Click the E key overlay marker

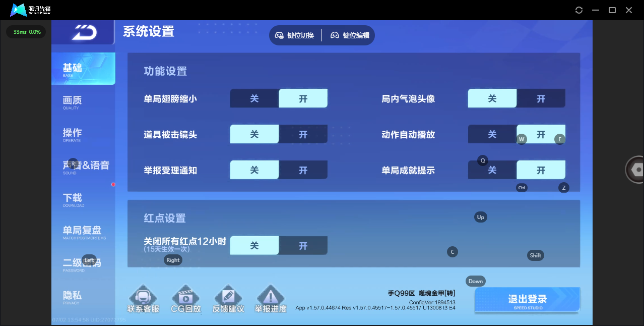click(560, 139)
